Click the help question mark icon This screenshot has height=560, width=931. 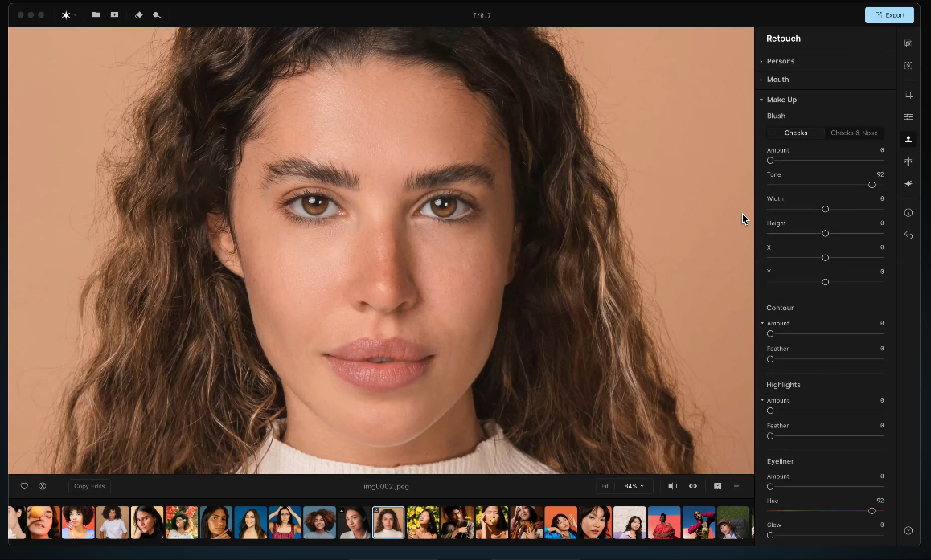point(908,530)
